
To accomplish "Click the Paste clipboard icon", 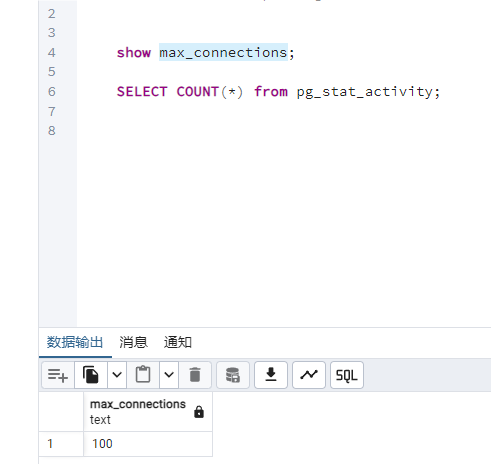I will pyautogui.click(x=143, y=375).
